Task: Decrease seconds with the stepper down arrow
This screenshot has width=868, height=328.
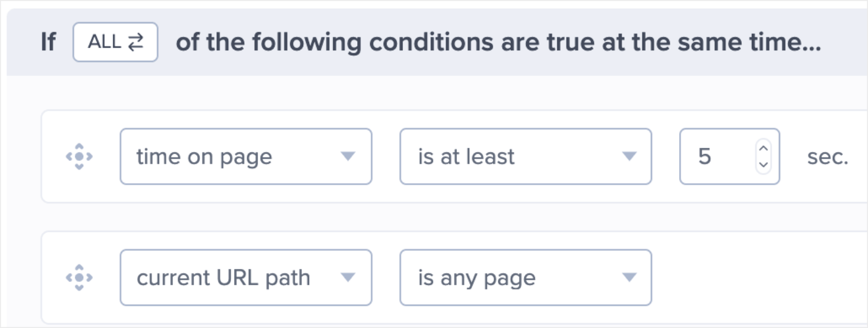Action: click(763, 165)
